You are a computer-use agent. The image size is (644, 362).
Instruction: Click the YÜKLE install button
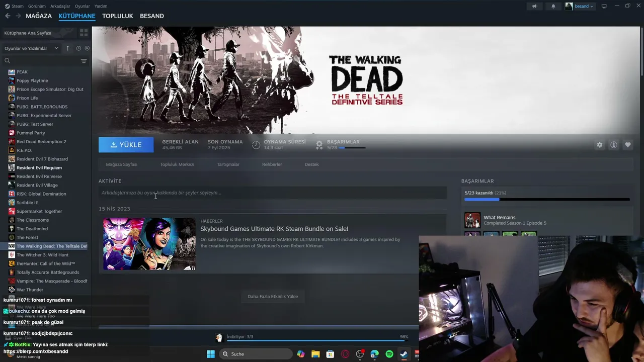tap(126, 145)
